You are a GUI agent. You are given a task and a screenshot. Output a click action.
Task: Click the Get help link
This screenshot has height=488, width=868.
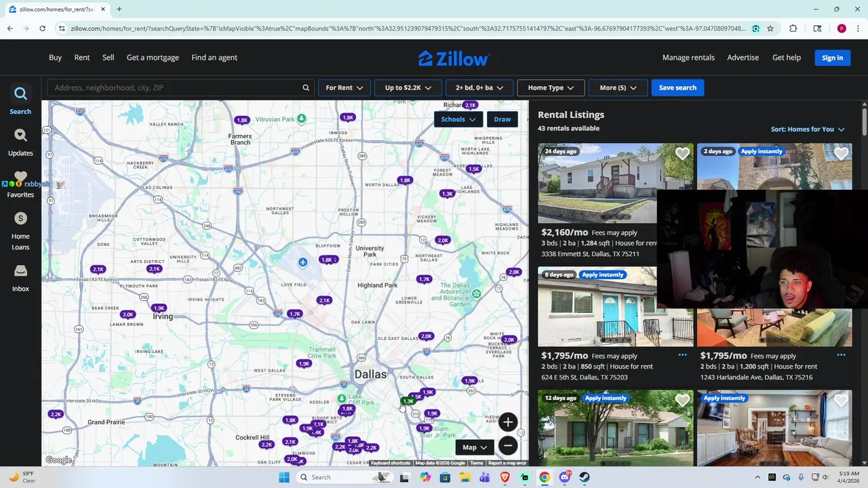coord(787,58)
